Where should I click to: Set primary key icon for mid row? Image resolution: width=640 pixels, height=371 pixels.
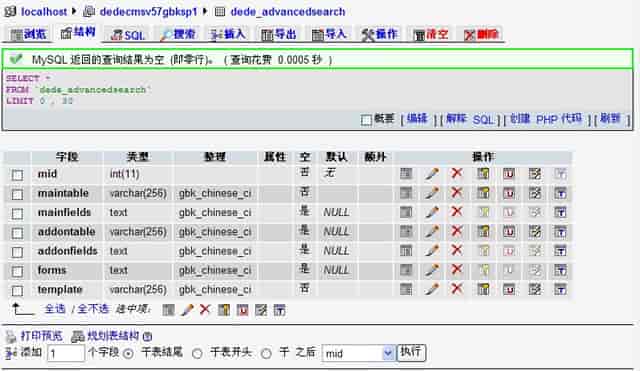[483, 173]
